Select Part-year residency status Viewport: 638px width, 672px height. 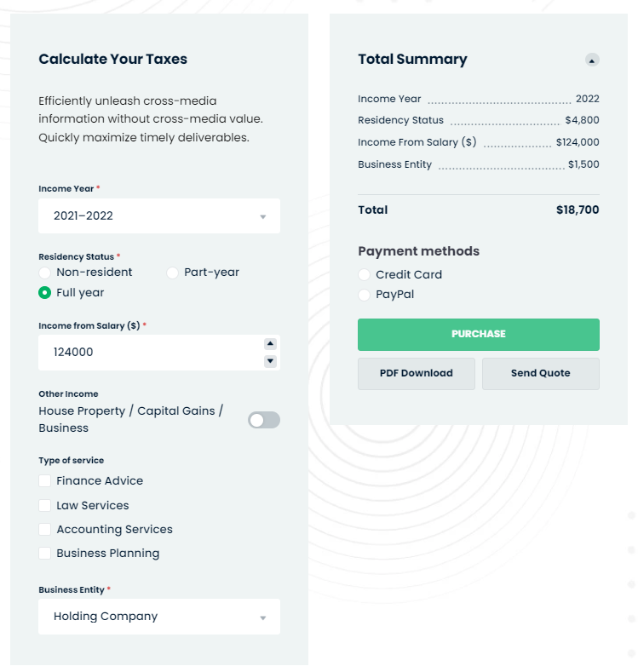tap(173, 273)
